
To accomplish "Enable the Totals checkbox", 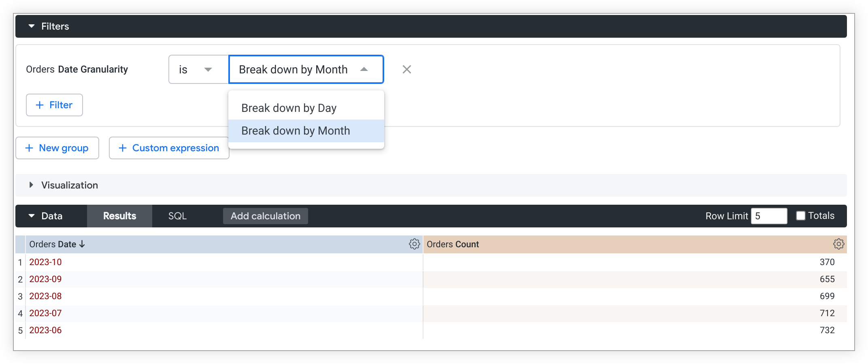I will (800, 216).
